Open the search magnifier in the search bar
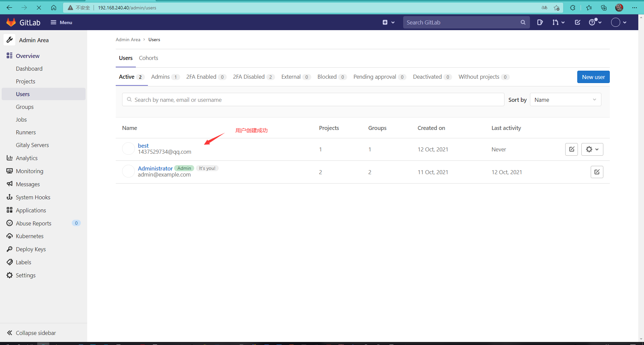This screenshot has width=644, height=345. (523, 22)
